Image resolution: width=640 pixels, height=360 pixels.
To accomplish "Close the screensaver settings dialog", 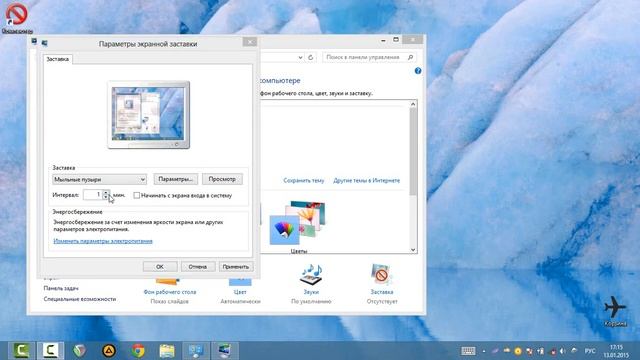I will [249, 42].
